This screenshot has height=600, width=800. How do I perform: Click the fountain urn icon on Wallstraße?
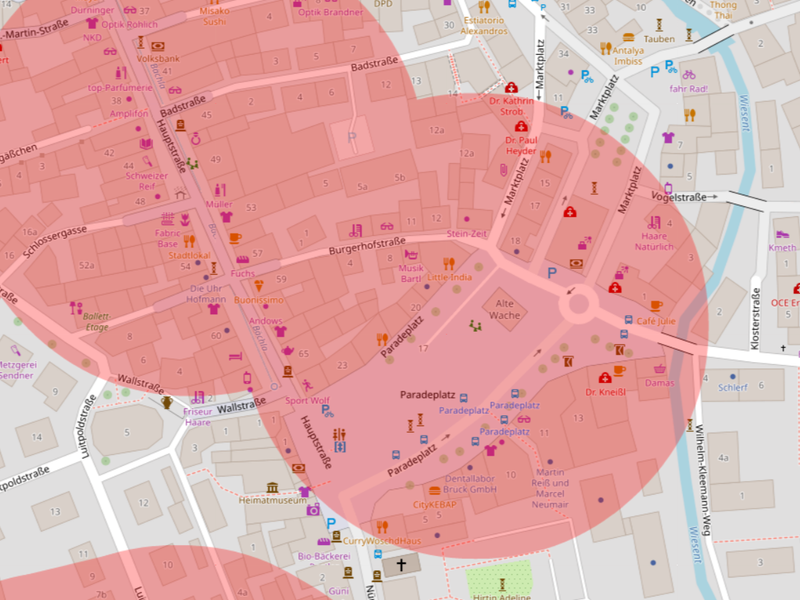pos(166,403)
